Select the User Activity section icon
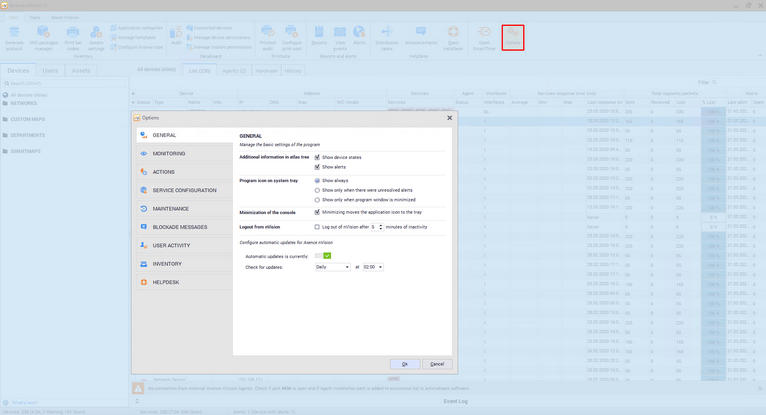Screen dimensions: 766x415 coord(144,245)
